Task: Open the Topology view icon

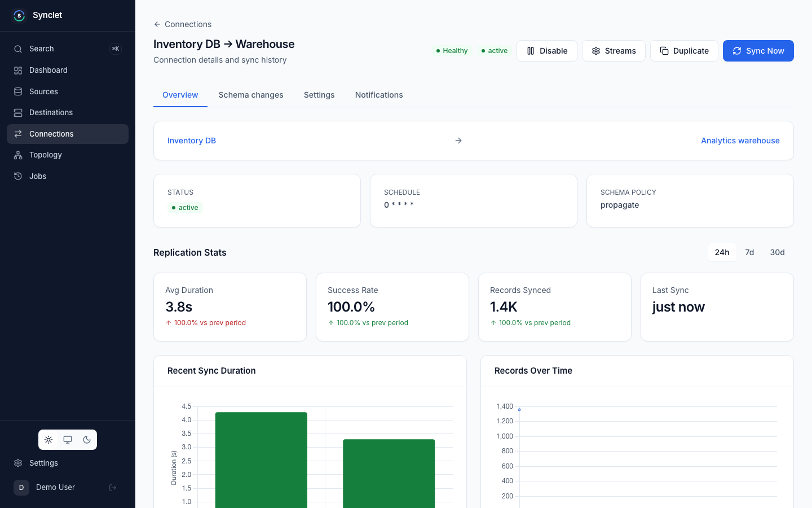Action: click(x=18, y=155)
